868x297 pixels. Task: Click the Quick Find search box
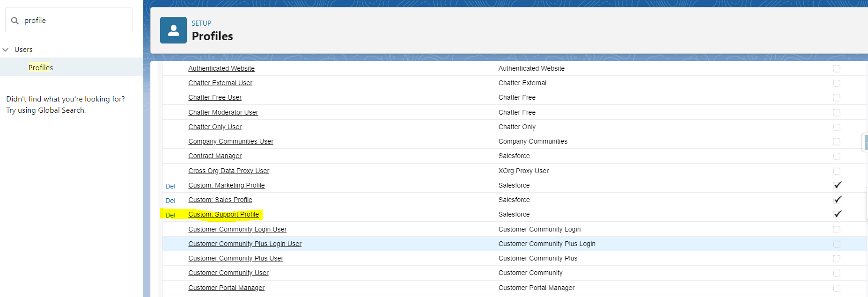pyautogui.click(x=75, y=21)
